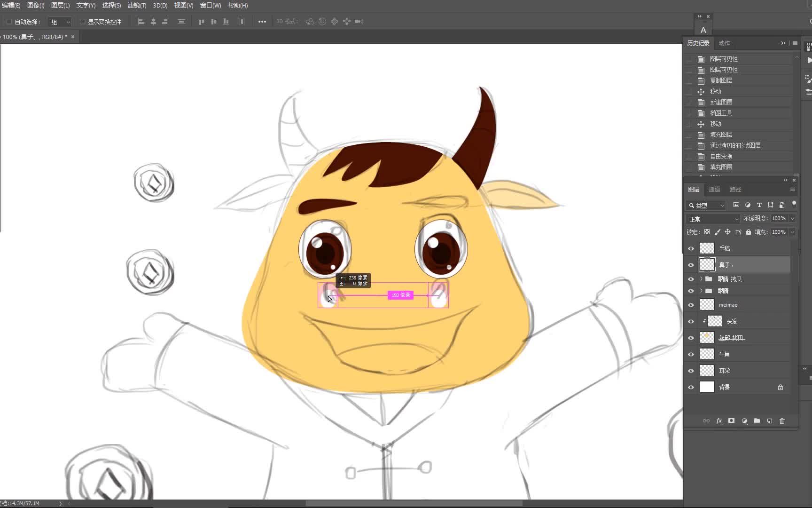
Task: Select the 椭圆工具 history state
Action: tap(740, 113)
